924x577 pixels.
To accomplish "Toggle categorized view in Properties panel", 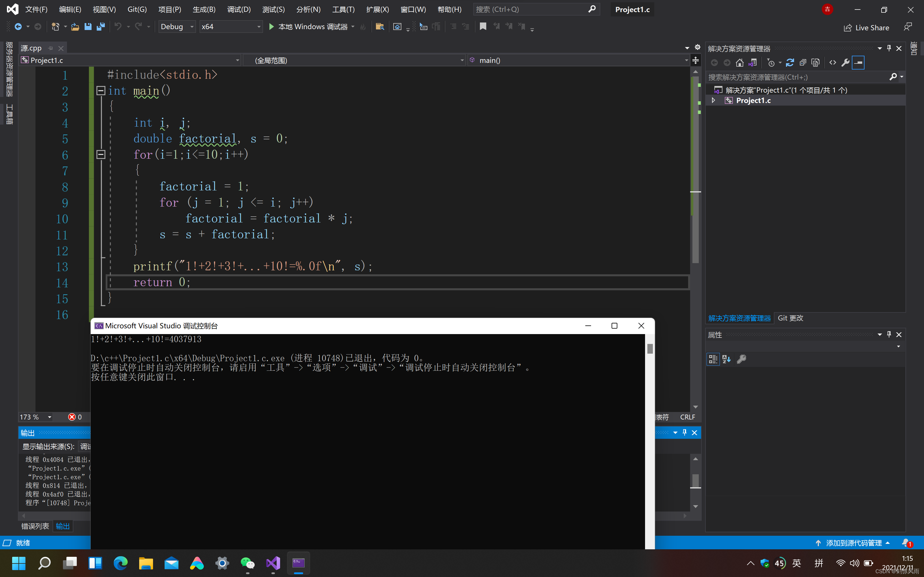I will point(713,359).
